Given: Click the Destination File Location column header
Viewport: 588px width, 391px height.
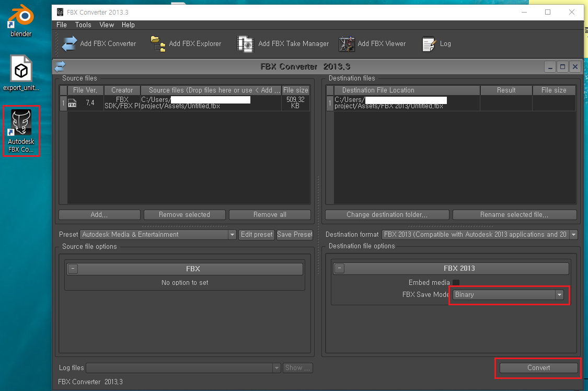Looking at the screenshot, I should [x=407, y=90].
